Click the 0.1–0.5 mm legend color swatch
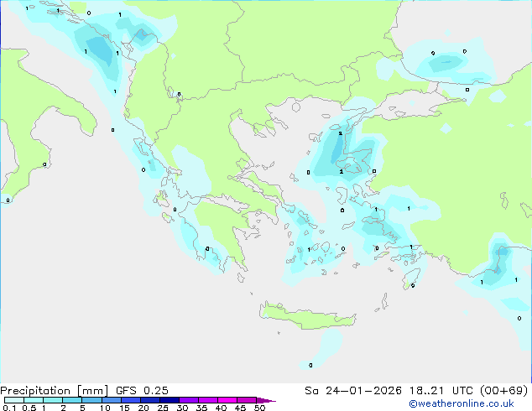532x411 pixels. coord(14,400)
